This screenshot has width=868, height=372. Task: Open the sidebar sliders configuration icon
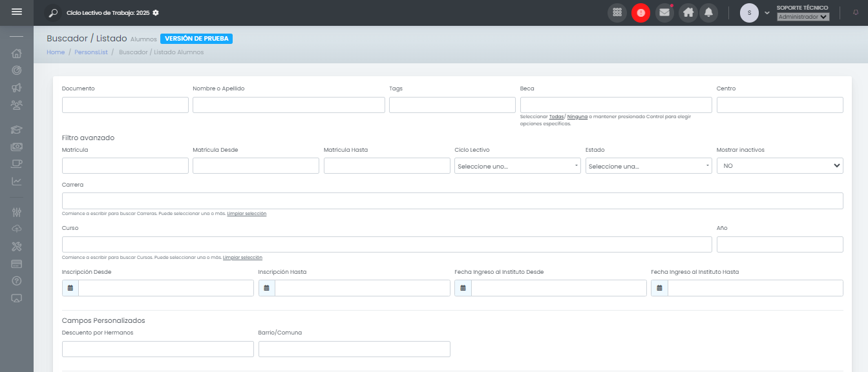click(x=17, y=212)
